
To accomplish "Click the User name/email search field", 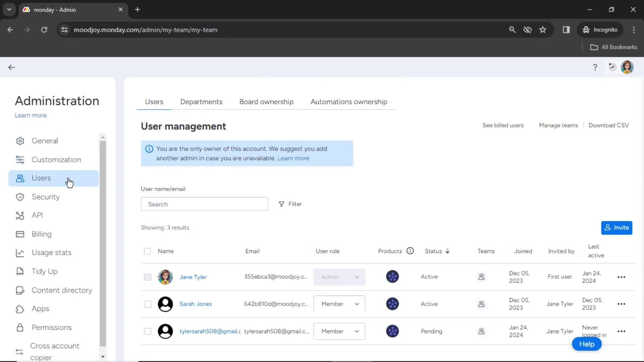I will tap(205, 204).
